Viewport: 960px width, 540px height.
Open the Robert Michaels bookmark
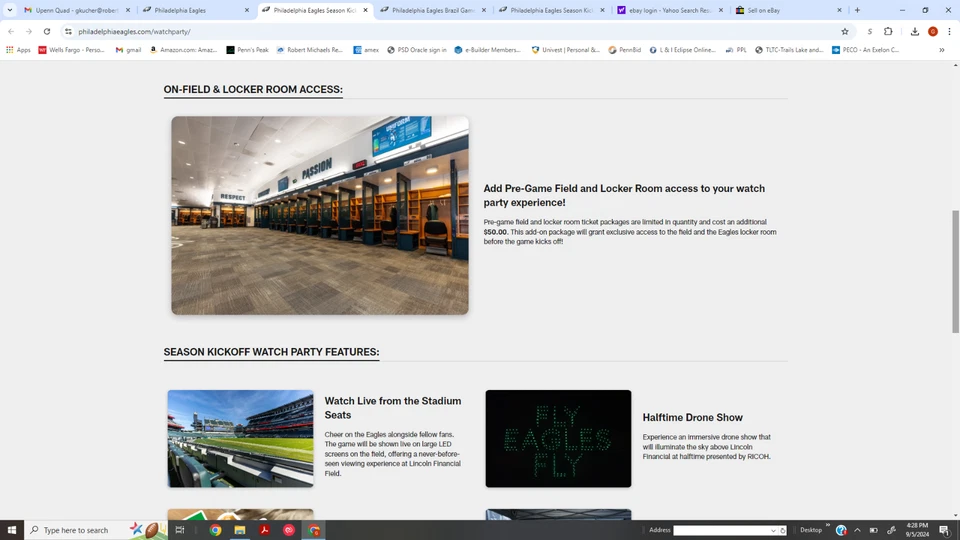coord(310,50)
